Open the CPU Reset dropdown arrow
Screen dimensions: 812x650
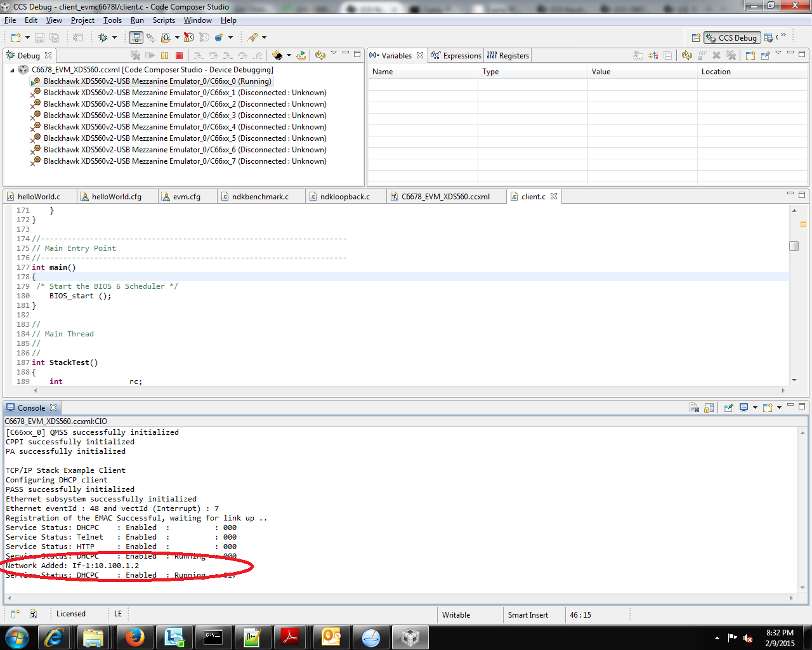289,56
